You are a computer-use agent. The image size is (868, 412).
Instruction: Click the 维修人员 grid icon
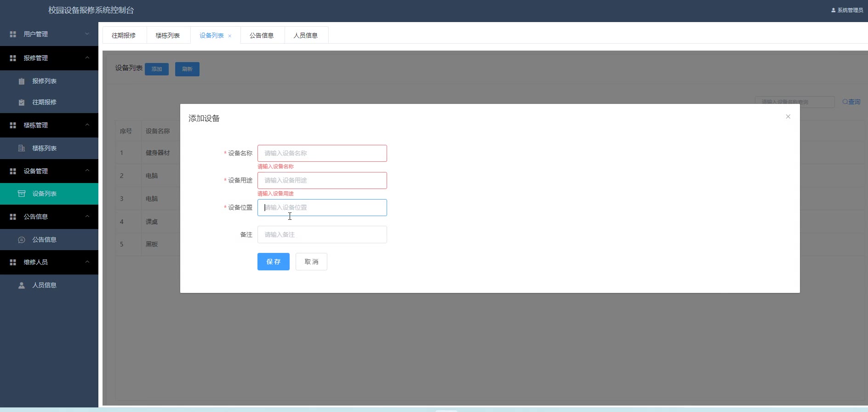coord(13,263)
